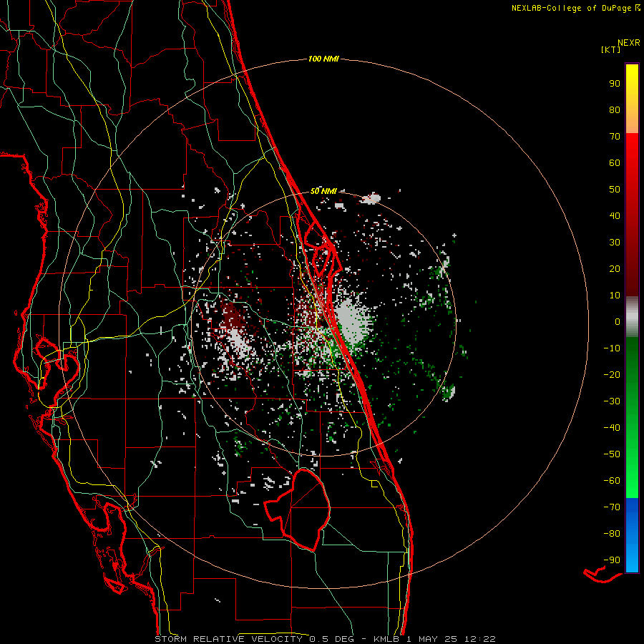Click the -80 value on the velocity scale
This screenshot has width=644, height=644.
(x=612, y=534)
